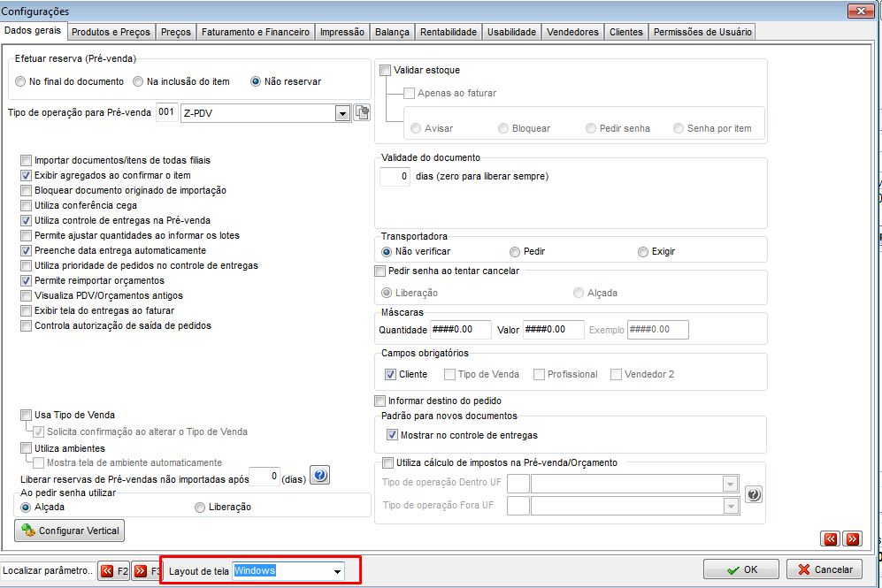Toggle Bloquear documento originado de importação
Screen dimensions: 882x588
coord(26,191)
